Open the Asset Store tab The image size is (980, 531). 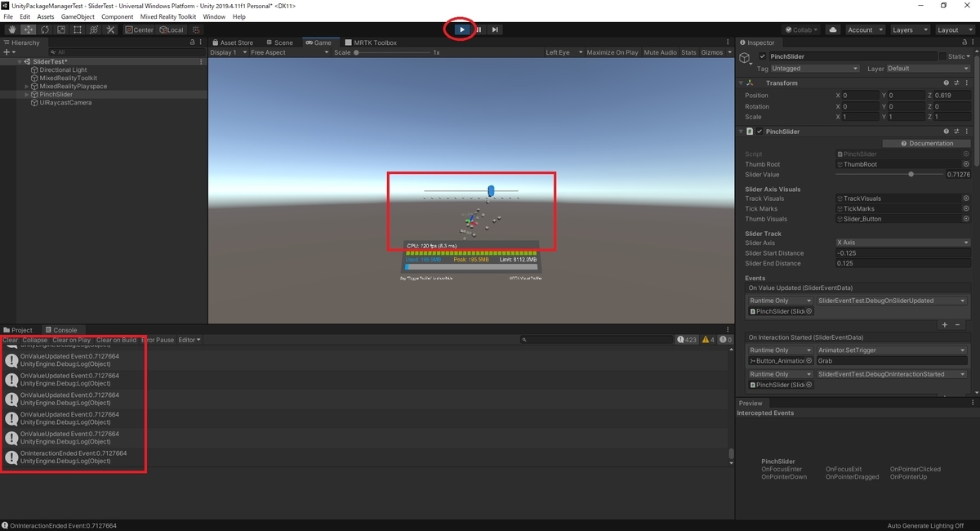(x=233, y=42)
